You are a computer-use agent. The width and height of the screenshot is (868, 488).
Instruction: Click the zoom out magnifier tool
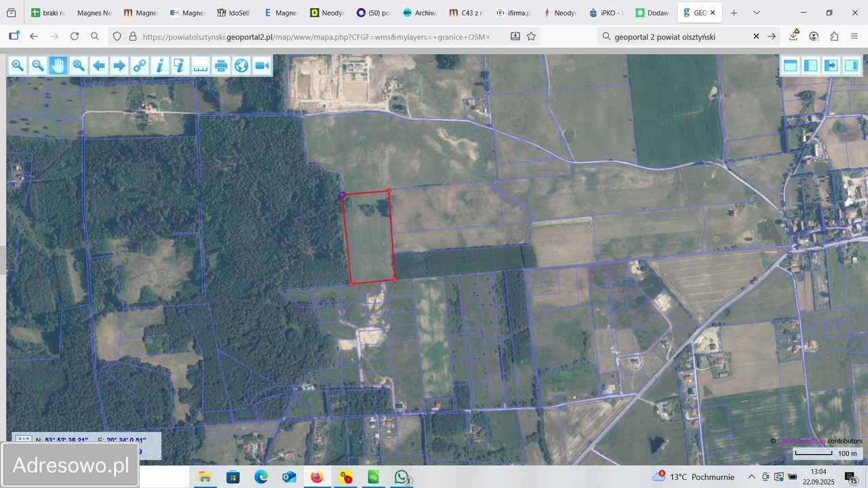[x=38, y=66]
